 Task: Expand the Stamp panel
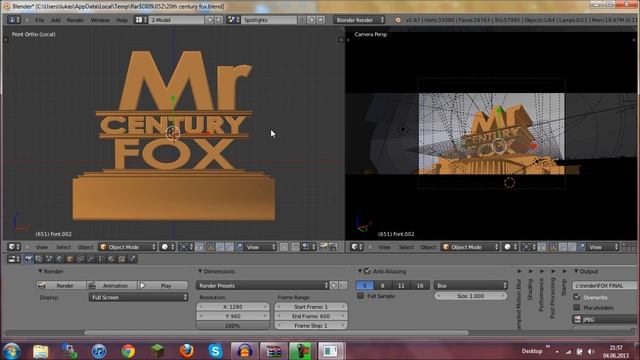pyautogui.click(x=564, y=271)
